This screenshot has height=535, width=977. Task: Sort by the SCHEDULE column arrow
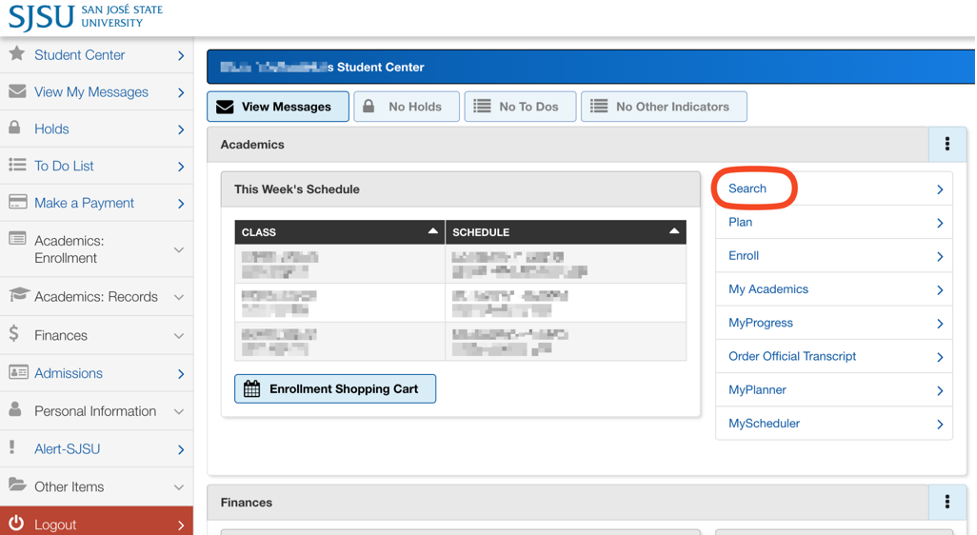pyautogui.click(x=675, y=232)
